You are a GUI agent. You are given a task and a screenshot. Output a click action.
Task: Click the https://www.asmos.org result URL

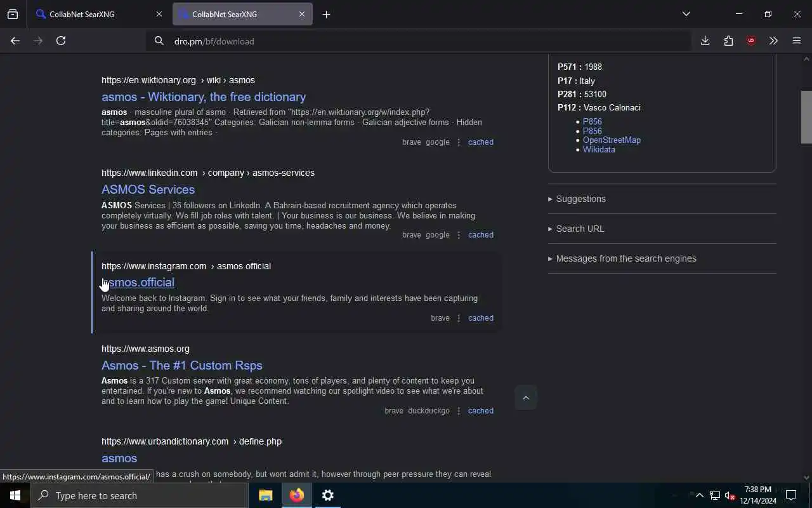coord(145,349)
